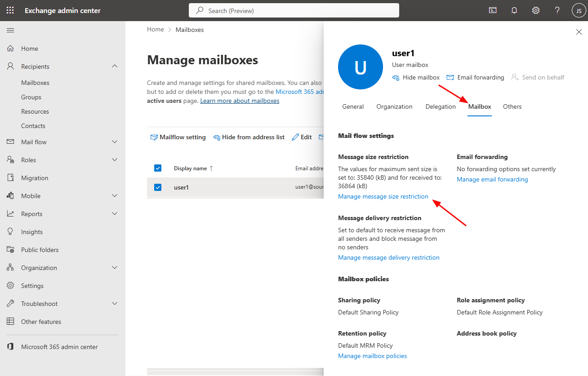Open the Others tab
This screenshot has width=588, height=376.
click(512, 106)
